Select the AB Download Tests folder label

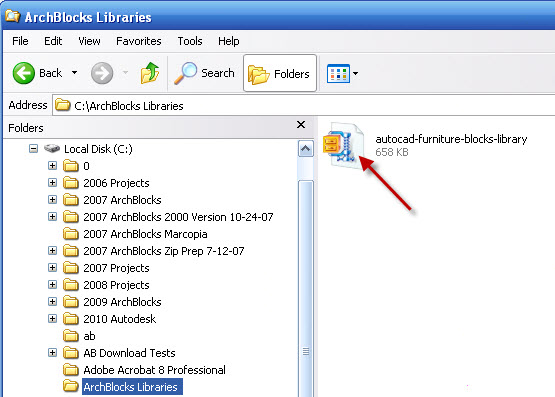[129, 353]
